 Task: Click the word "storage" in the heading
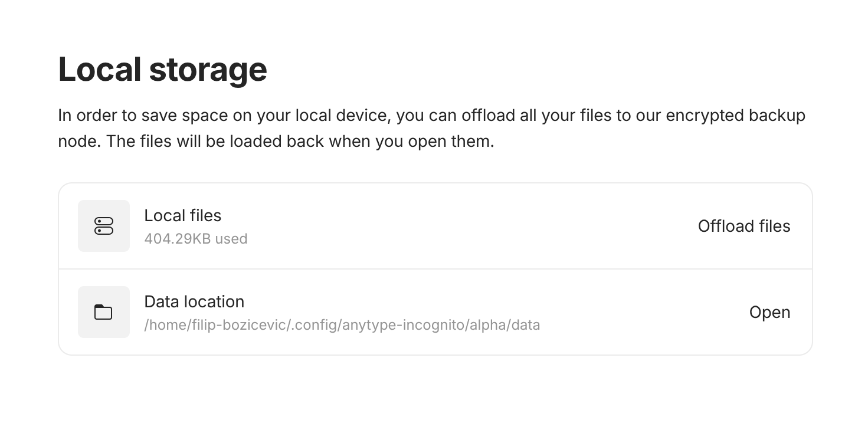pyautogui.click(x=208, y=70)
